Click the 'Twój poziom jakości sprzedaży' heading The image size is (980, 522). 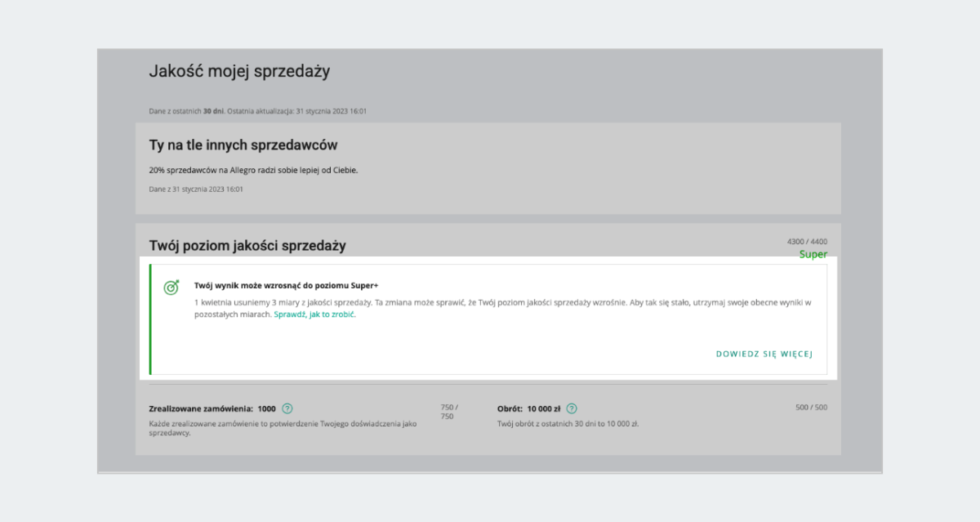[x=247, y=245]
